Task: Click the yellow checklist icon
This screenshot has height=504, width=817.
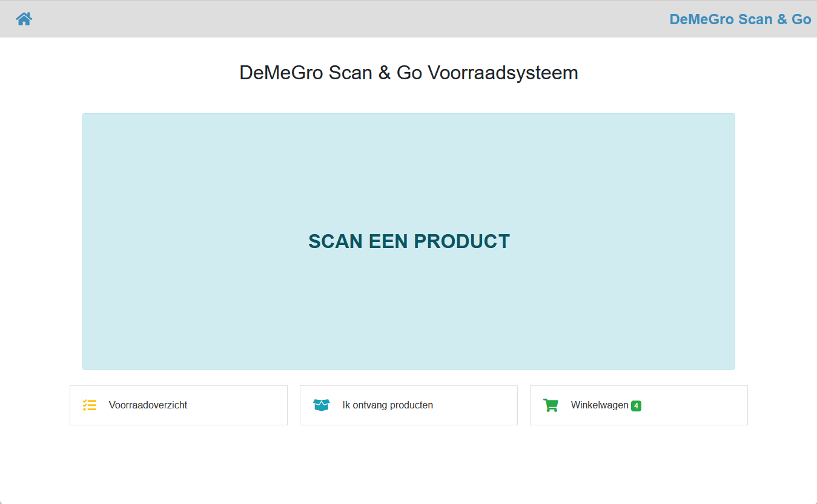Action: (x=90, y=405)
